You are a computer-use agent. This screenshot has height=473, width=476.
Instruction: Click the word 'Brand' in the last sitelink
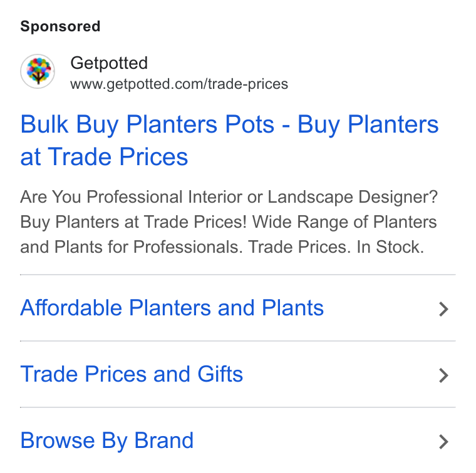[x=164, y=440]
